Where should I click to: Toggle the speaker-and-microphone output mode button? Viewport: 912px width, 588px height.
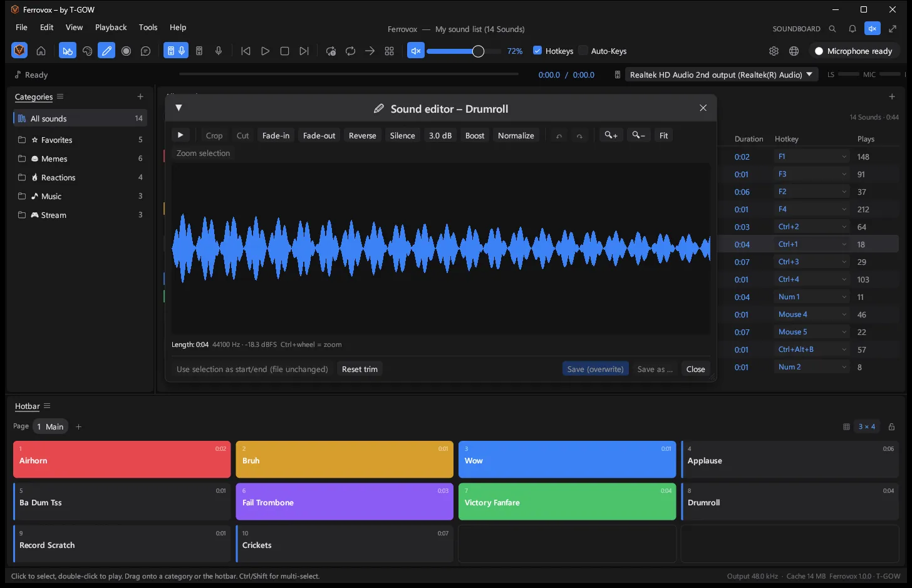pos(176,51)
